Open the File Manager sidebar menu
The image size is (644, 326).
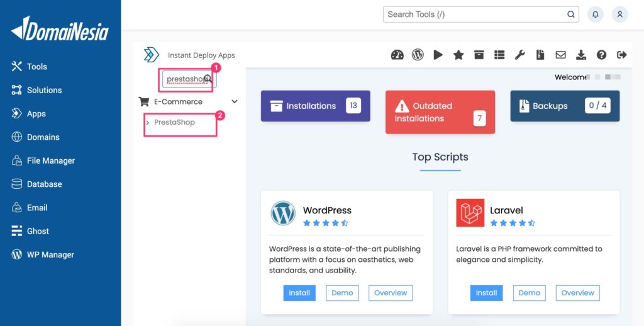[43, 160]
